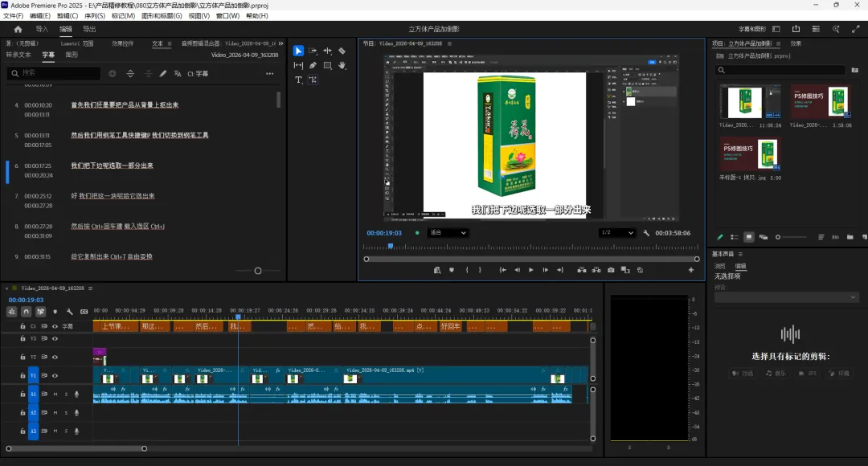Click the Export Frame camera icon
The height and width of the screenshot is (466, 868).
[x=611, y=270]
